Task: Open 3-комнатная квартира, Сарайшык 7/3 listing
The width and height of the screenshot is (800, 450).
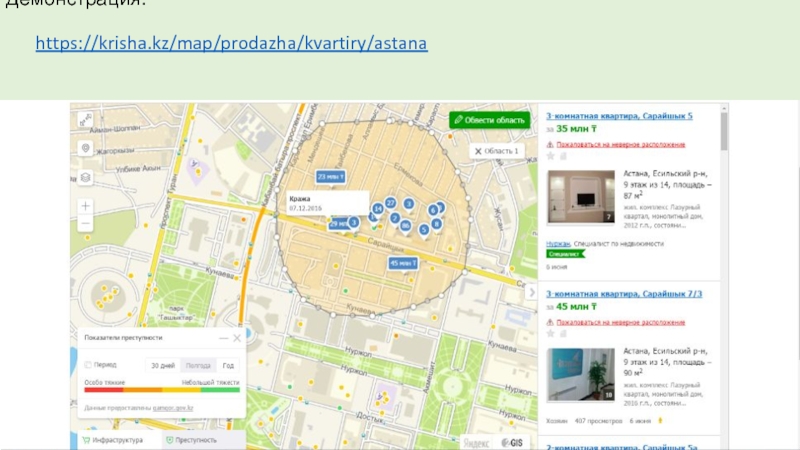Action: click(x=624, y=293)
